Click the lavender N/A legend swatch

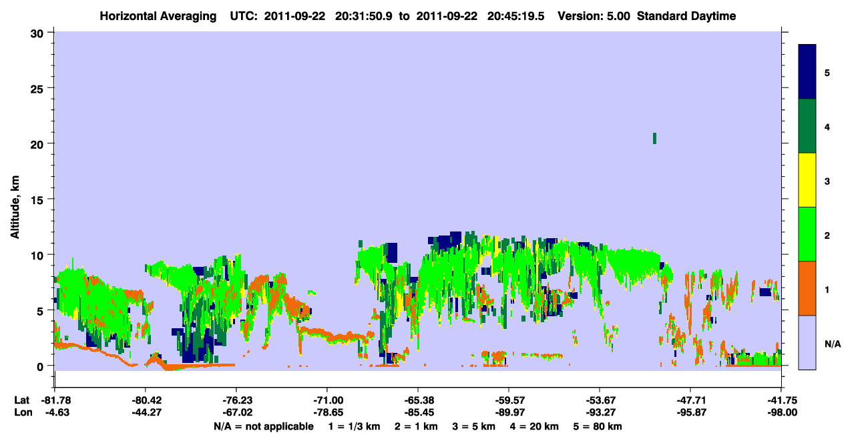pyautogui.click(x=807, y=342)
